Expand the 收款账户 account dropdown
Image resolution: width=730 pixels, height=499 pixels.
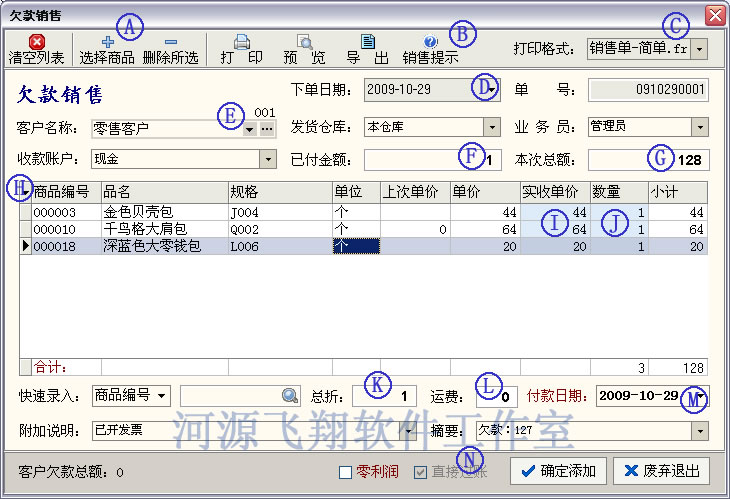click(267, 159)
